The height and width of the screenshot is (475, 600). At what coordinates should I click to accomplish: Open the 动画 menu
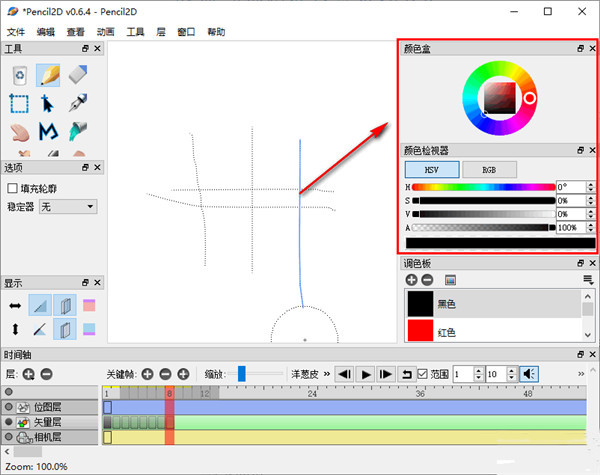pyautogui.click(x=105, y=32)
